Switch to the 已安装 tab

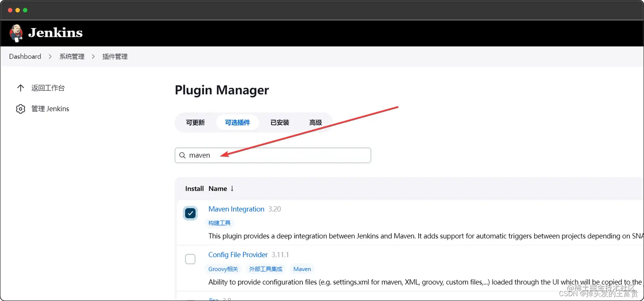tap(279, 123)
